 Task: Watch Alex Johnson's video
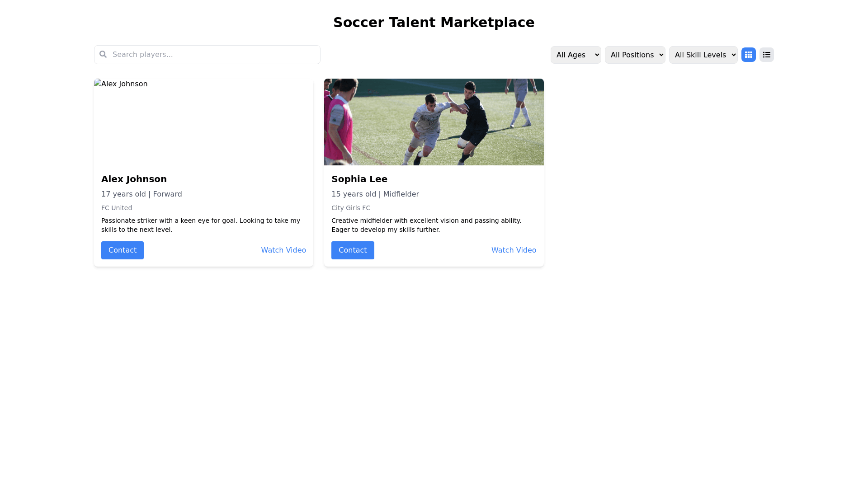[283, 250]
